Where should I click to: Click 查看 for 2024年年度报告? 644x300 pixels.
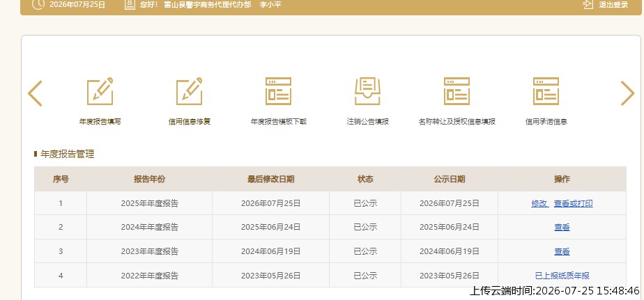tap(562, 227)
